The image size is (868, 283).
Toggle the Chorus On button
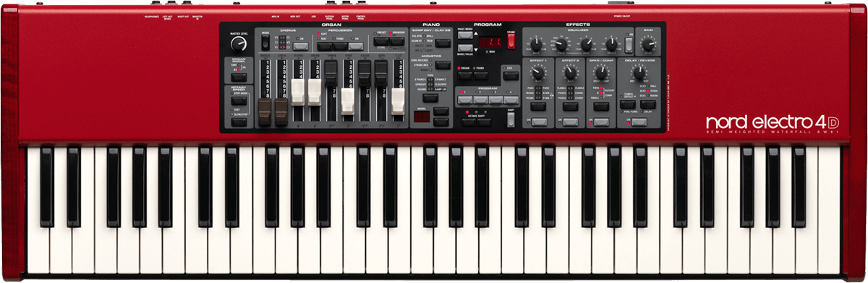pos(300,46)
